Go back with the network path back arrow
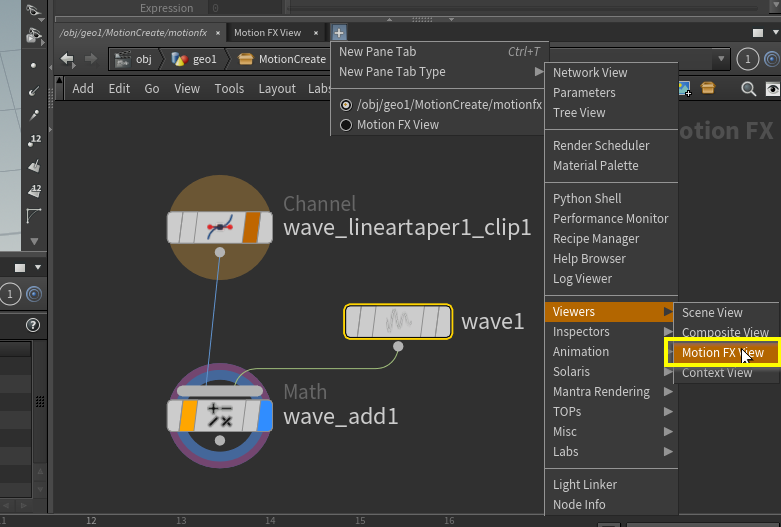 tap(67, 59)
